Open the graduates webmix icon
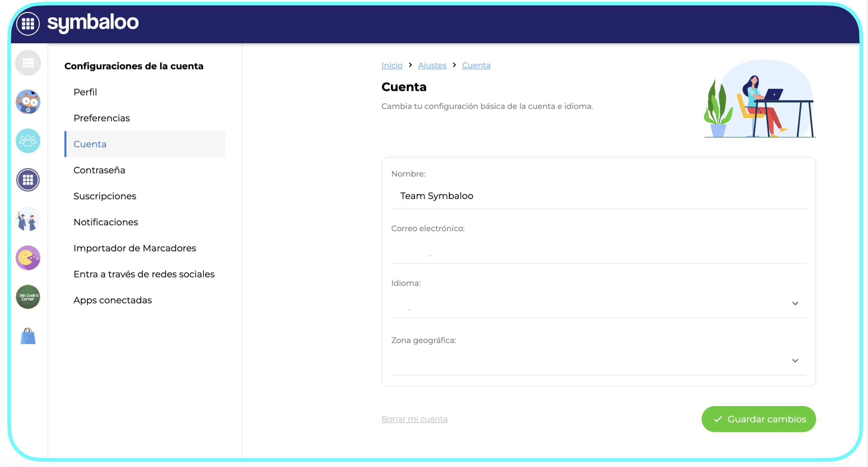The image size is (868, 467). [x=28, y=219]
